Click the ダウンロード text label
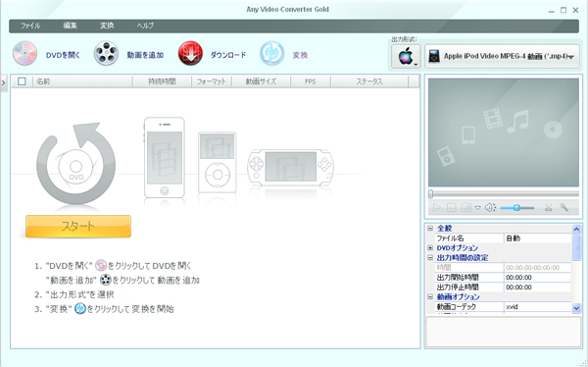 [228, 55]
